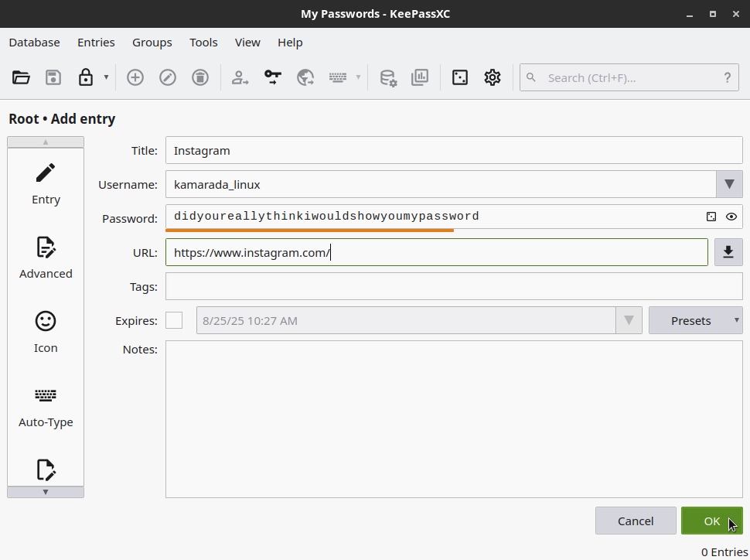Screen dimensions: 750x560
Task: Focus the Search (Ctrl+F) field
Action: pyautogui.click(x=629, y=77)
